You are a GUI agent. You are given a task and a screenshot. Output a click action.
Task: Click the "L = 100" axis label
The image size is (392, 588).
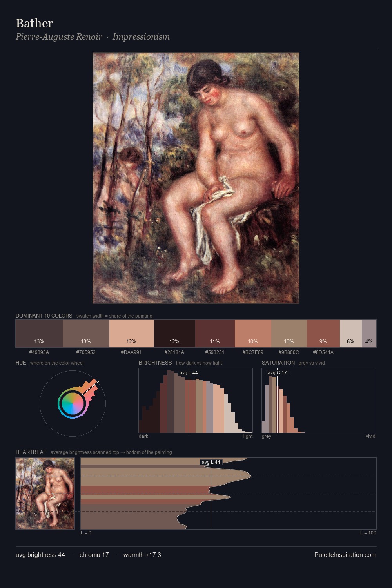click(x=368, y=533)
